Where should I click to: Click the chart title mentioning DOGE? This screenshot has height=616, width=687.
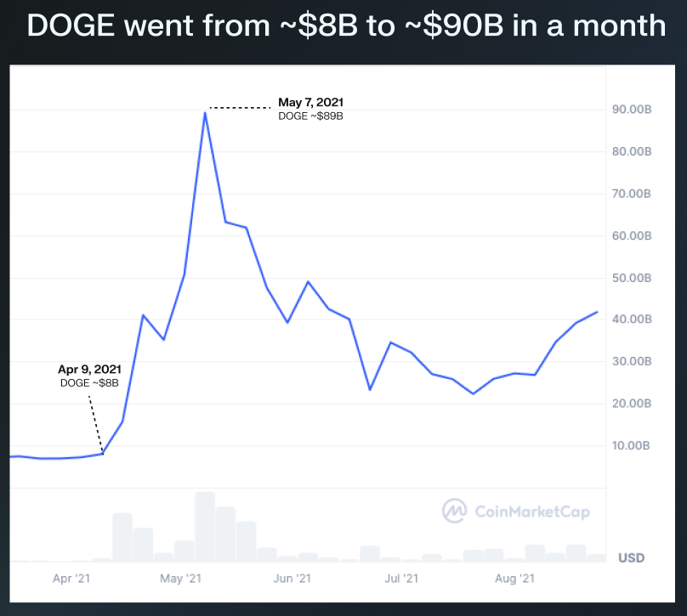pos(345,25)
